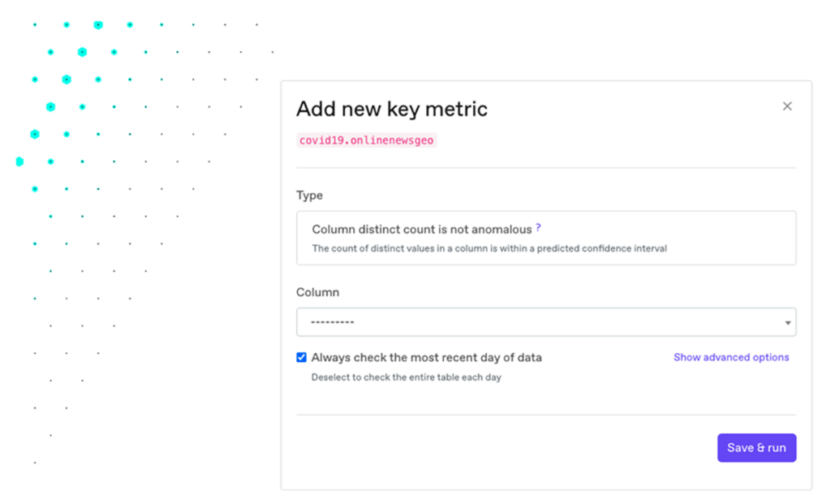Image resolution: width=831 pixels, height=504 pixels.
Task: Click the 'Type' field label
Action: pos(309,196)
